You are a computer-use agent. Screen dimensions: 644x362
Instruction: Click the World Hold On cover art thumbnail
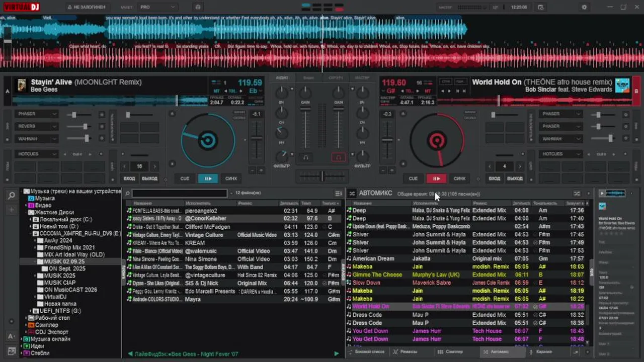[x=622, y=85]
